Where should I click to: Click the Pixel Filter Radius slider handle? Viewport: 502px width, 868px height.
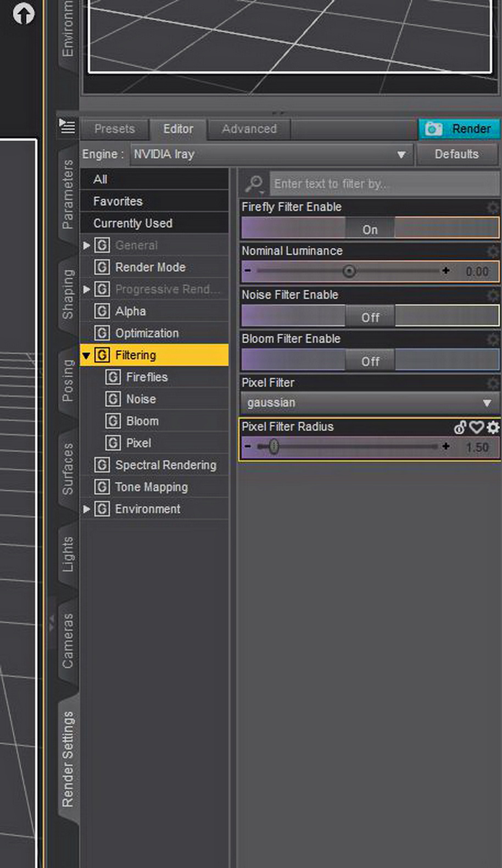pos(274,447)
